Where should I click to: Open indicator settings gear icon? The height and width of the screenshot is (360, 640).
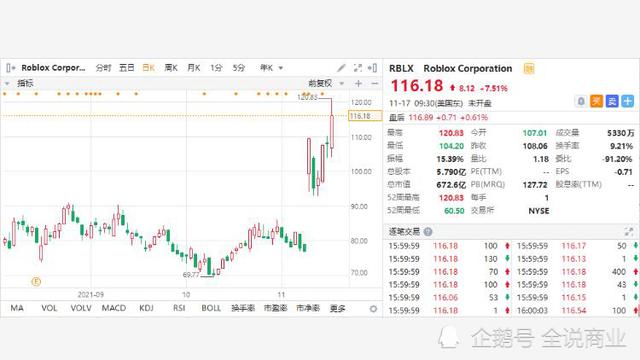[373, 309]
